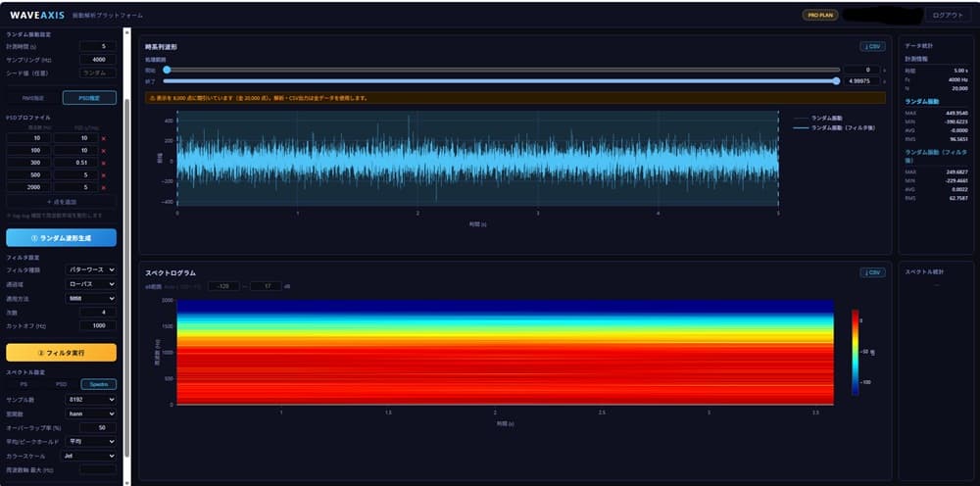
Task: Click the spectrogram Jet colorbar
Action: pyautogui.click(x=855, y=353)
